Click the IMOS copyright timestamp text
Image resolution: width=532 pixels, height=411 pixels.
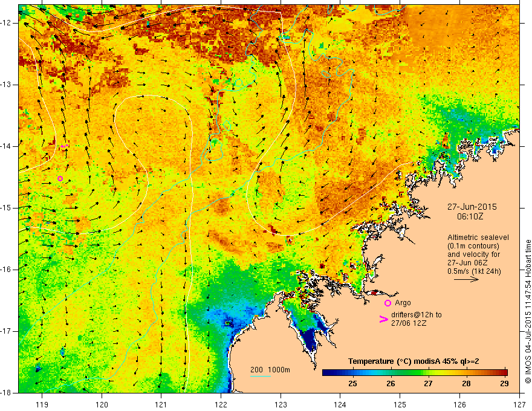tap(528, 311)
